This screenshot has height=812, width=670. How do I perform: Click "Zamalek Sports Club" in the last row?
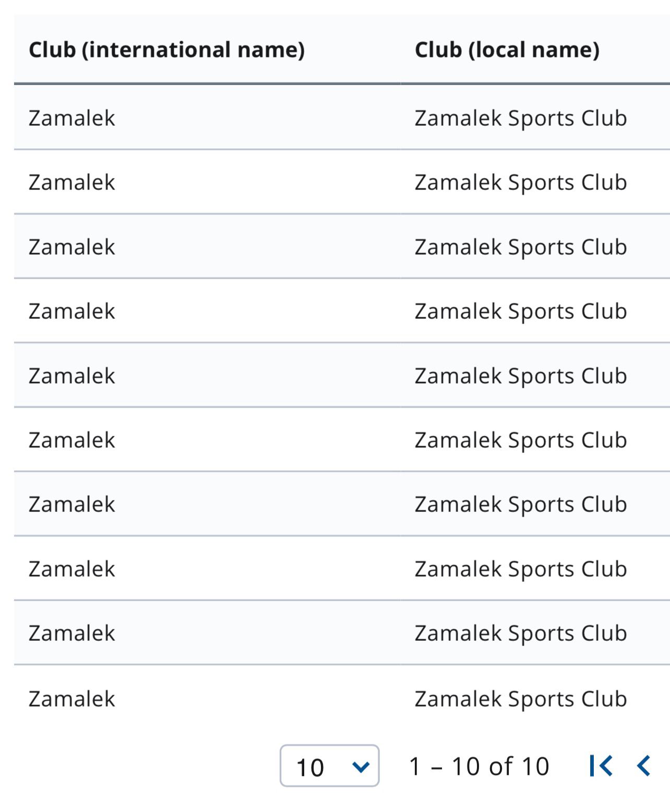click(x=520, y=699)
